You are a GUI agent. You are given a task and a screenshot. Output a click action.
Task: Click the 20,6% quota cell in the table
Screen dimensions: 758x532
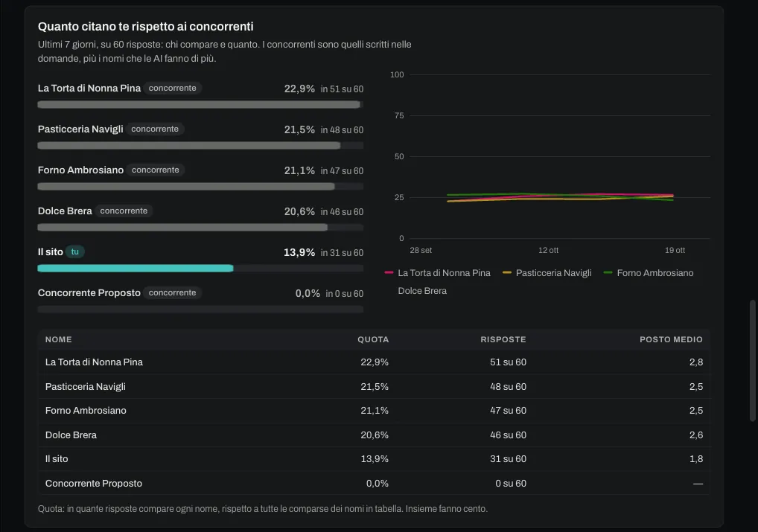point(375,435)
